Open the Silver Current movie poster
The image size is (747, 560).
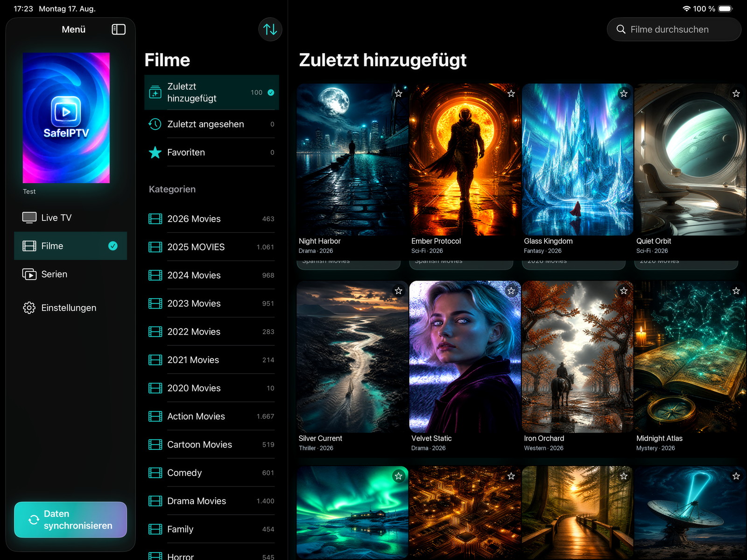tap(352, 357)
